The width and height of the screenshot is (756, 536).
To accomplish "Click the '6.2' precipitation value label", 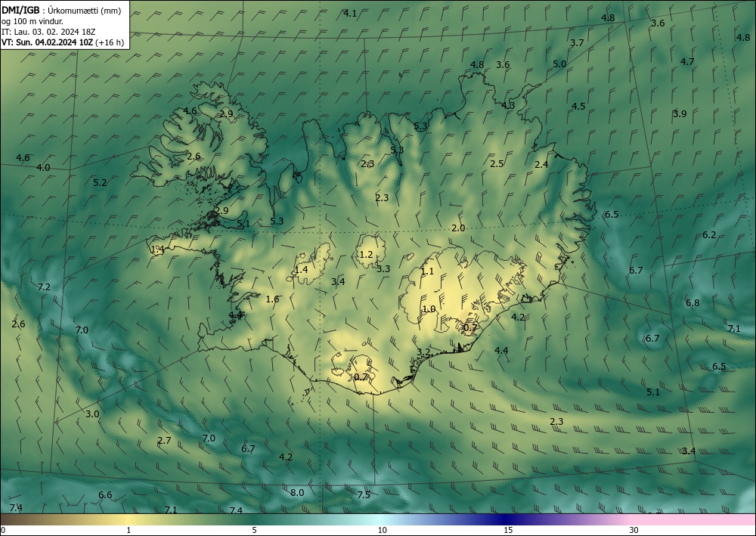I will click(x=709, y=235).
